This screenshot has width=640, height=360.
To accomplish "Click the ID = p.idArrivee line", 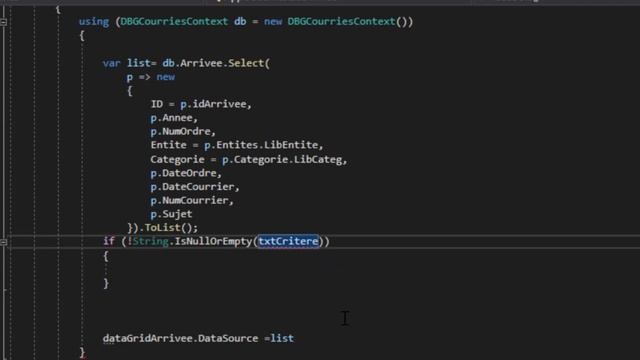I will point(201,104).
